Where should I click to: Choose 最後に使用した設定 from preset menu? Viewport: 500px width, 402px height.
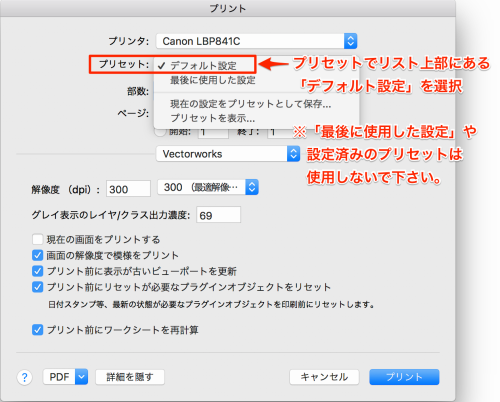(213, 80)
